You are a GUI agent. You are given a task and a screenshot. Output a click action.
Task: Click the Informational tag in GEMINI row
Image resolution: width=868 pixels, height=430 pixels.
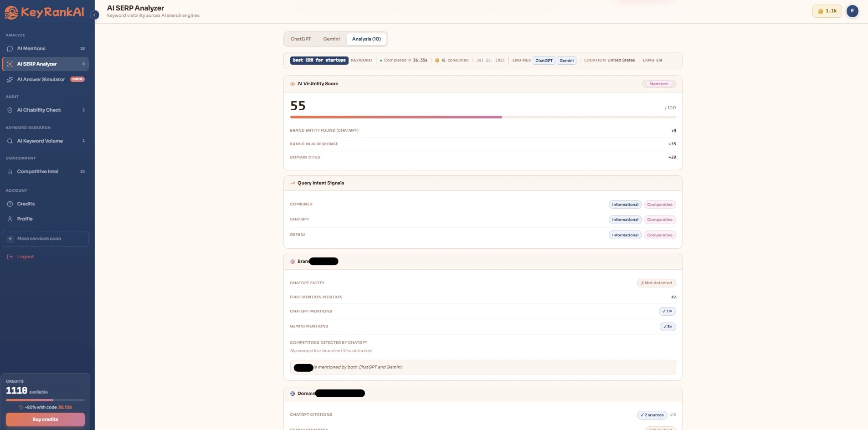[625, 235]
